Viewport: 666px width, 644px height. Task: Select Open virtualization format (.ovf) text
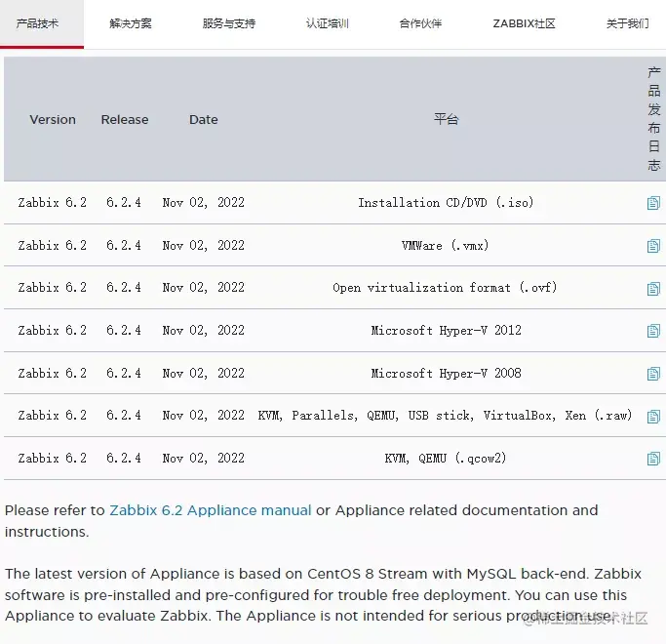click(445, 288)
